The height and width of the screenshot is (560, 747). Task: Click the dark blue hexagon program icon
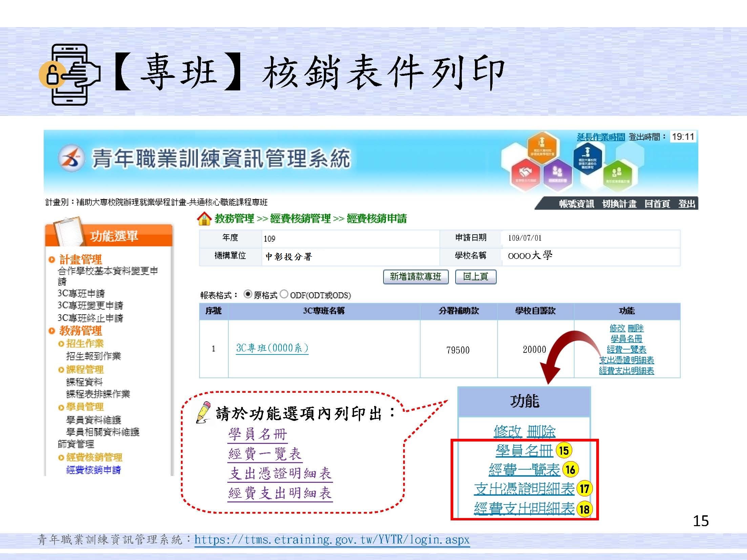point(587,158)
